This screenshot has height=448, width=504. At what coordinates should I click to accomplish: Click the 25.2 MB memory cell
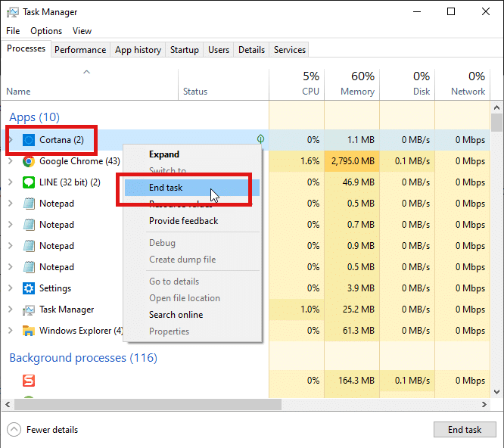(x=352, y=310)
